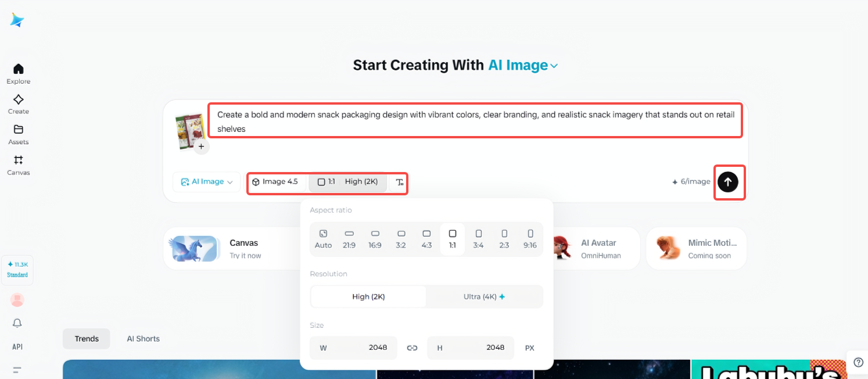Open the user profile avatar

point(17,300)
